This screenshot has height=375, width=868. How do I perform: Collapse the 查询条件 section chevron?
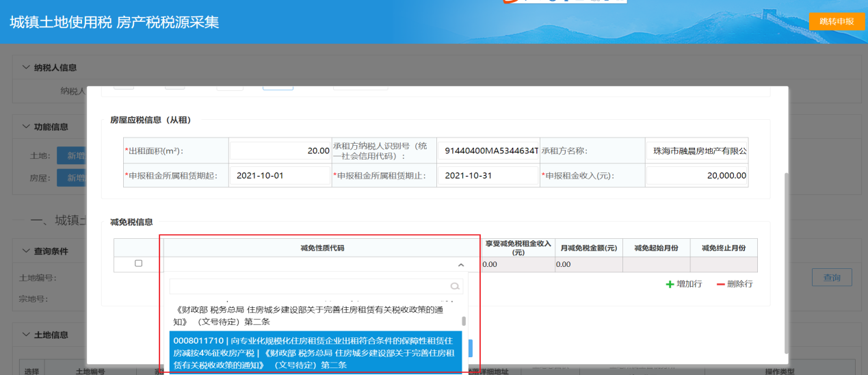(x=26, y=251)
